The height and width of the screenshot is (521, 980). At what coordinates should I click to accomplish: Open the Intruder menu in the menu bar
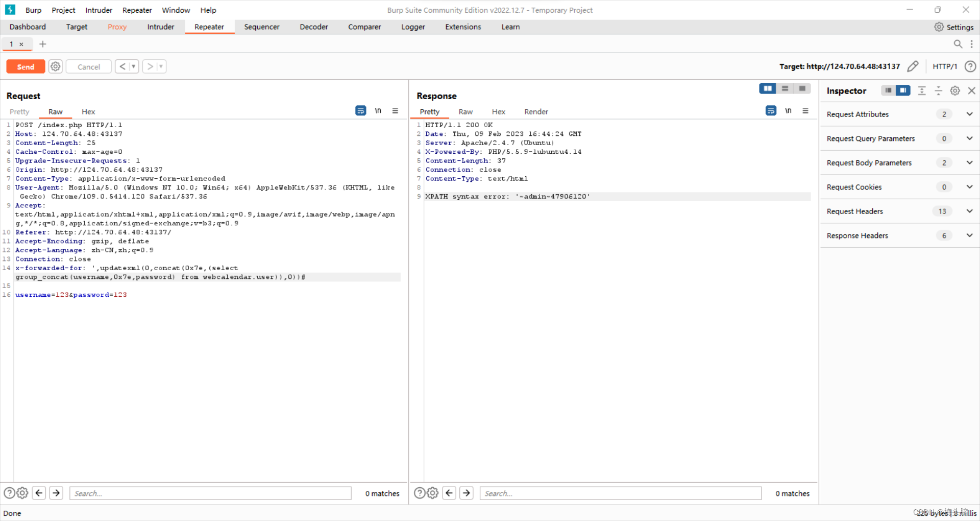tap(98, 10)
